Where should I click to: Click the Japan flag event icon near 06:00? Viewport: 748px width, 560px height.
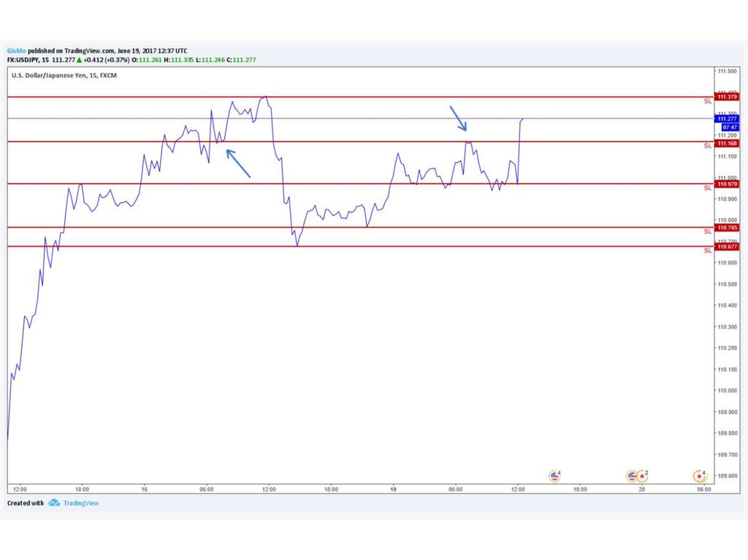pos(699,476)
